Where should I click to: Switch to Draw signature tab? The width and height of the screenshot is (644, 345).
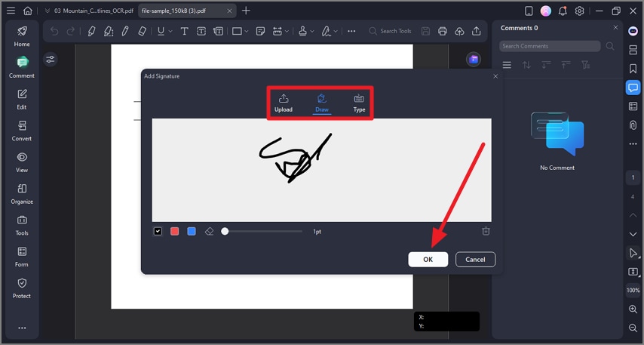(322, 103)
